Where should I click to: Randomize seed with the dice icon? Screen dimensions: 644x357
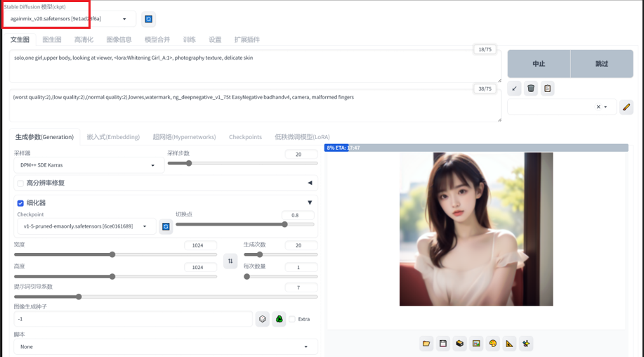tap(262, 319)
